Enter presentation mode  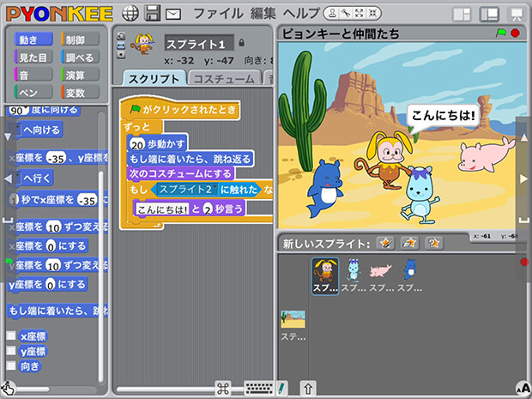point(517,15)
